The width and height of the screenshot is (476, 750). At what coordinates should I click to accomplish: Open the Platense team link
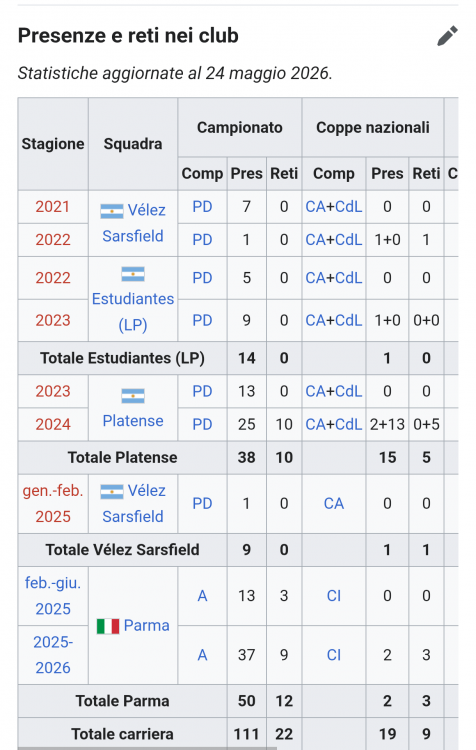coord(133,421)
